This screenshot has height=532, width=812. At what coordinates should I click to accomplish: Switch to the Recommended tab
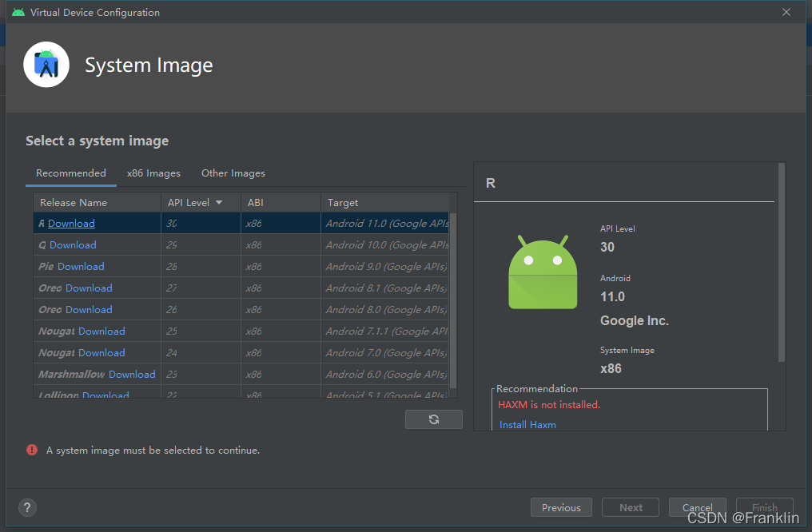tap(71, 173)
